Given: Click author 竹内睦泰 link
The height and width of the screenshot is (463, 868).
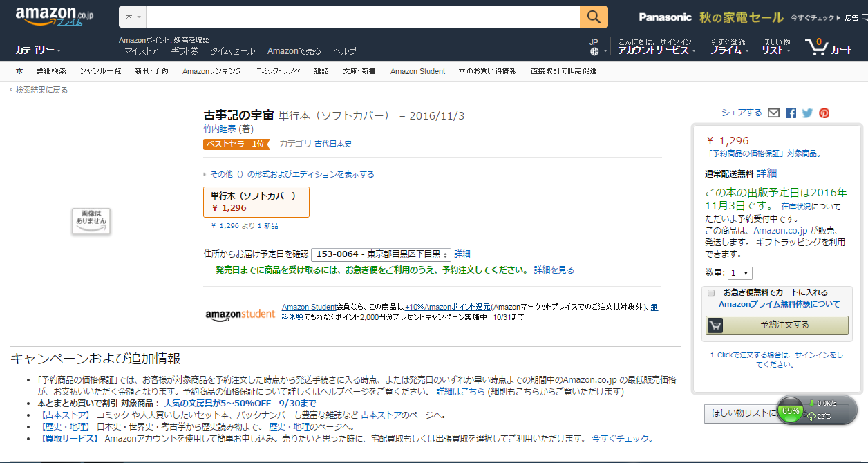Looking at the screenshot, I should tap(220, 129).
